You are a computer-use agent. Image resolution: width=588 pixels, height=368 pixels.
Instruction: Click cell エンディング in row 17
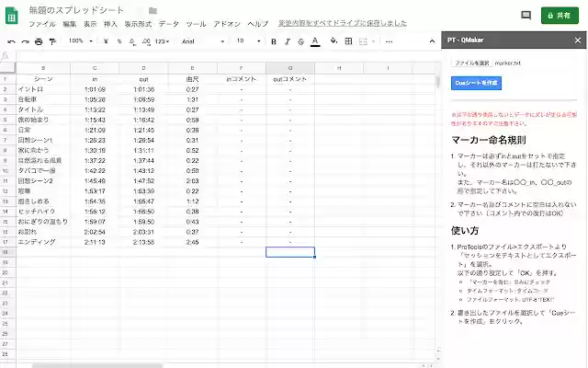[43, 242]
